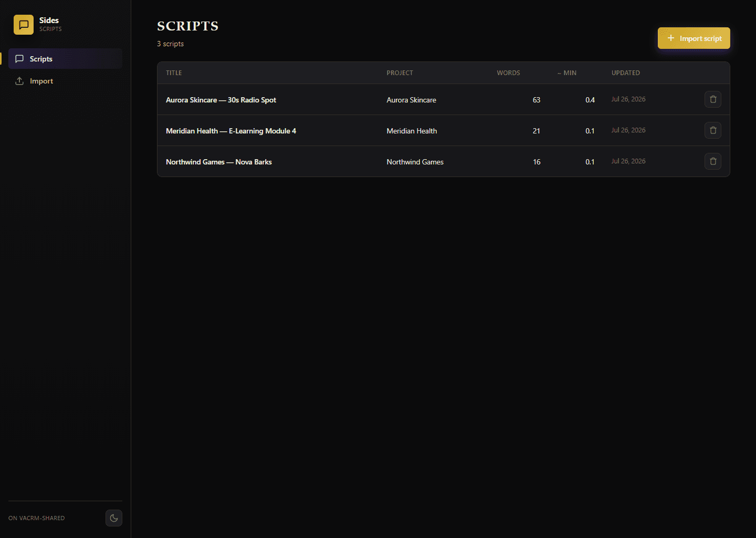The image size is (756, 538).
Task: Select the Aurora Skincare project cell
Action: pos(412,100)
